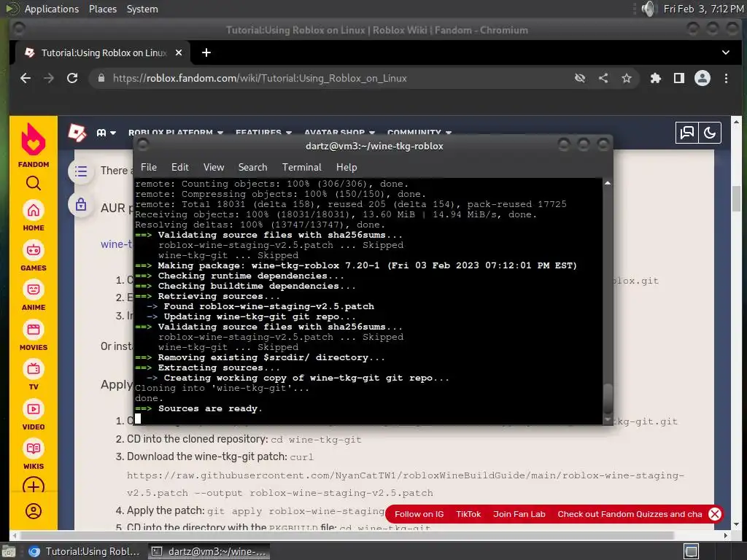Click the page lock protection icon
The image size is (747, 560).
tap(81, 205)
